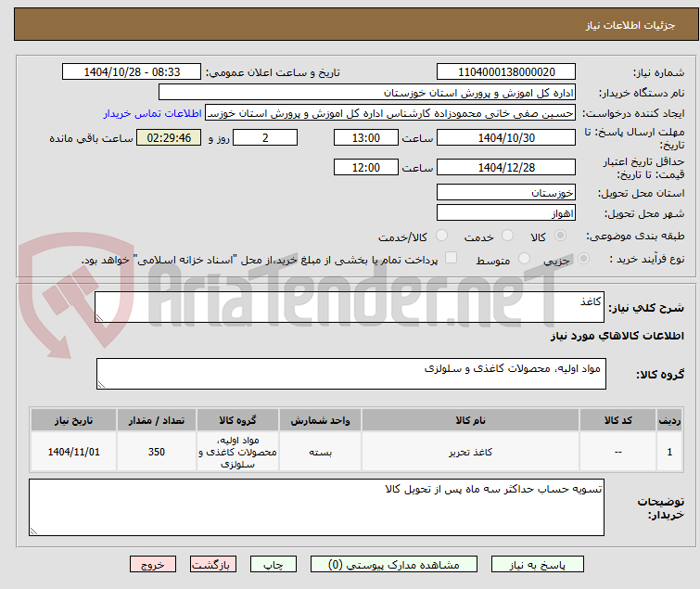Click the delivery province field خوزستان
The image size is (700, 589).
506,192
